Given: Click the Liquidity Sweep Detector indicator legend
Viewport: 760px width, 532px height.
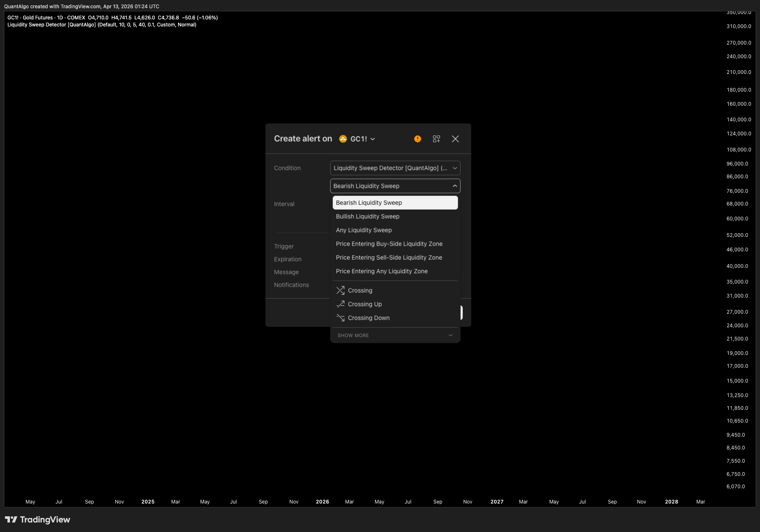Looking at the screenshot, I should click(102, 25).
